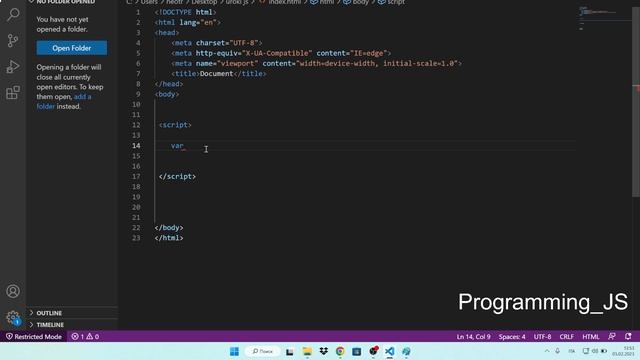Click the closing script tag on line 17
The width and height of the screenshot is (640, 360).
(177, 176)
